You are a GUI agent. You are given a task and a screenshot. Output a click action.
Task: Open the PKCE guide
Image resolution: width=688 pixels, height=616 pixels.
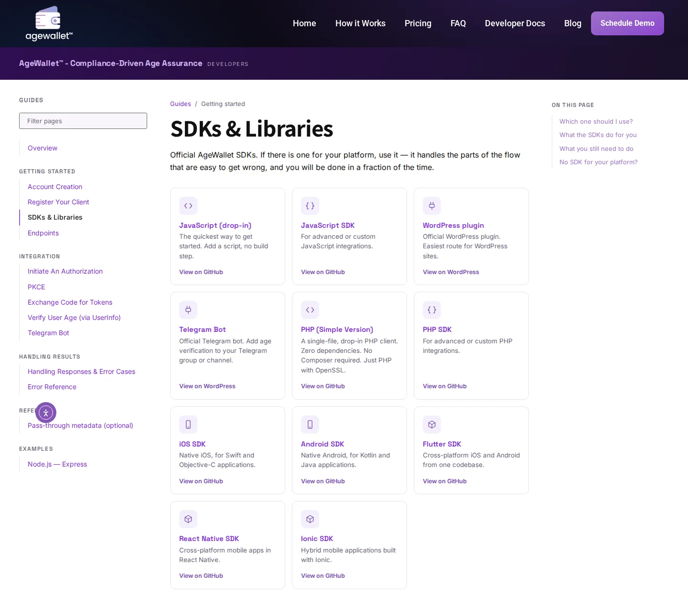click(36, 287)
